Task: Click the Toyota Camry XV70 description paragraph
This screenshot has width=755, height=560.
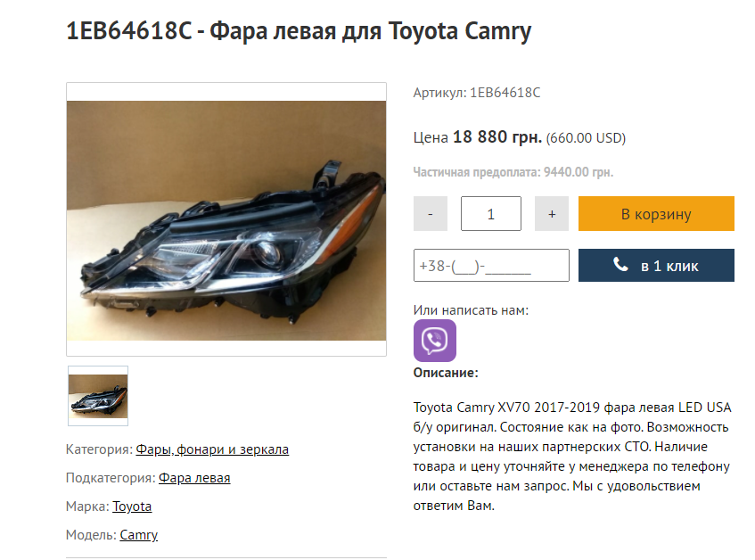Action: tap(572, 457)
